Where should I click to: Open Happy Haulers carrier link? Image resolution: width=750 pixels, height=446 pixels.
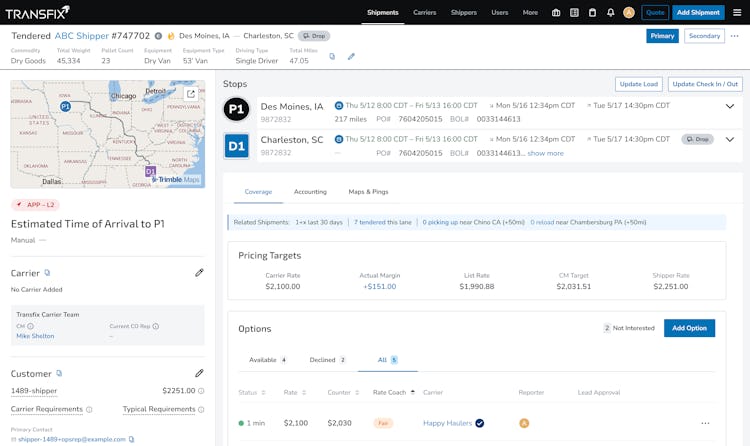coord(448,423)
